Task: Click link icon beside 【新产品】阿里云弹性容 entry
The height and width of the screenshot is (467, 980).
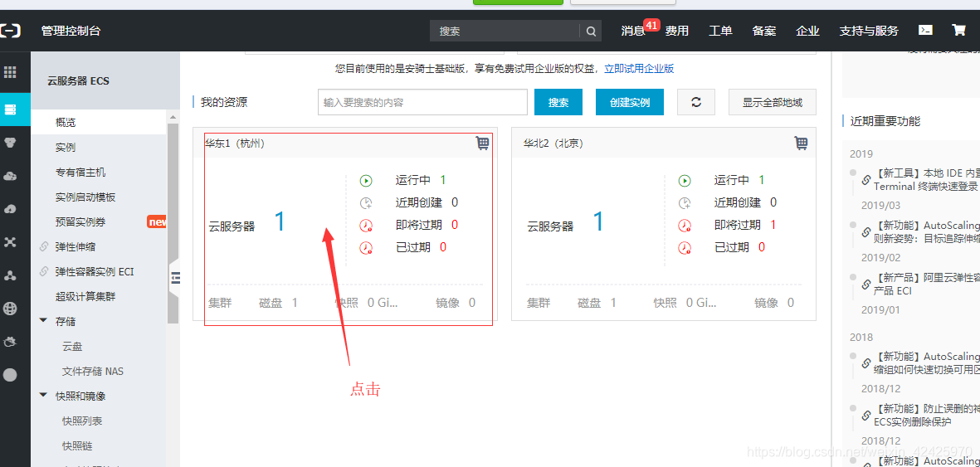Action: (x=866, y=285)
